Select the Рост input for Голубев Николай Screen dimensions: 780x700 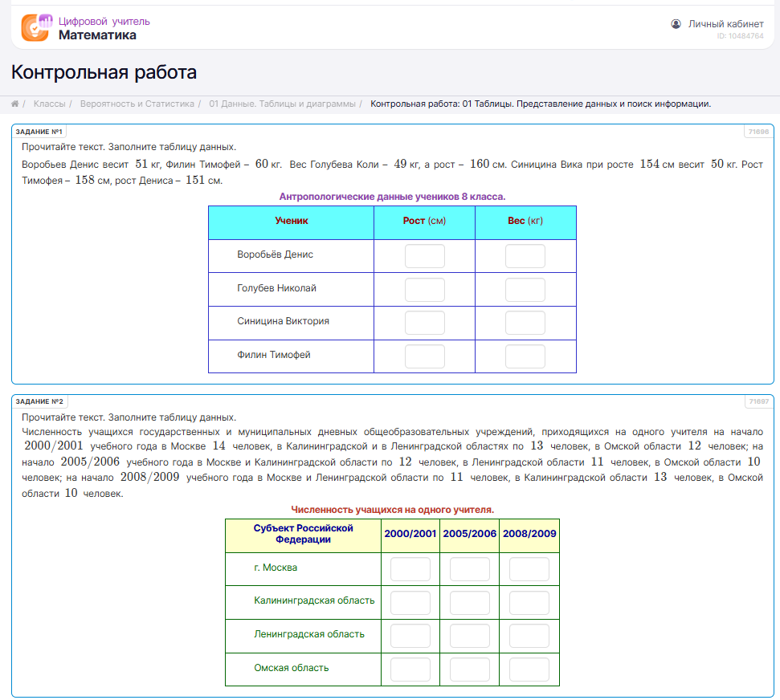pos(424,290)
